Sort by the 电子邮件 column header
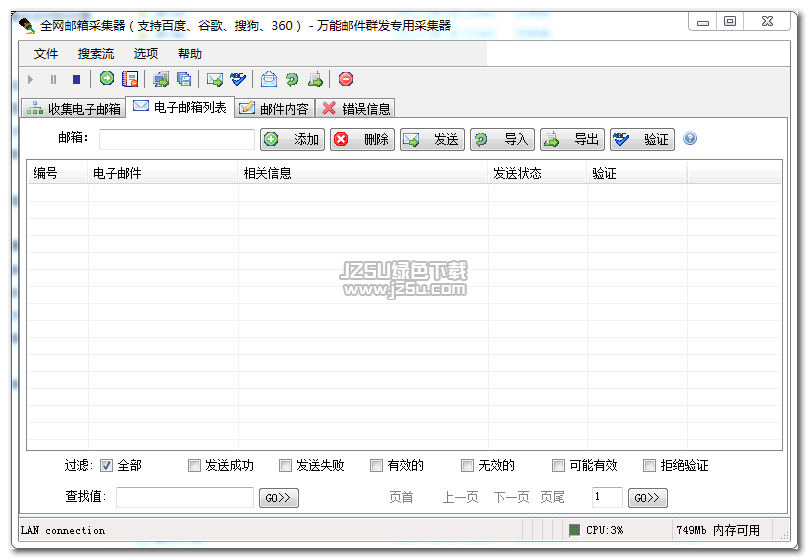 pos(163,173)
